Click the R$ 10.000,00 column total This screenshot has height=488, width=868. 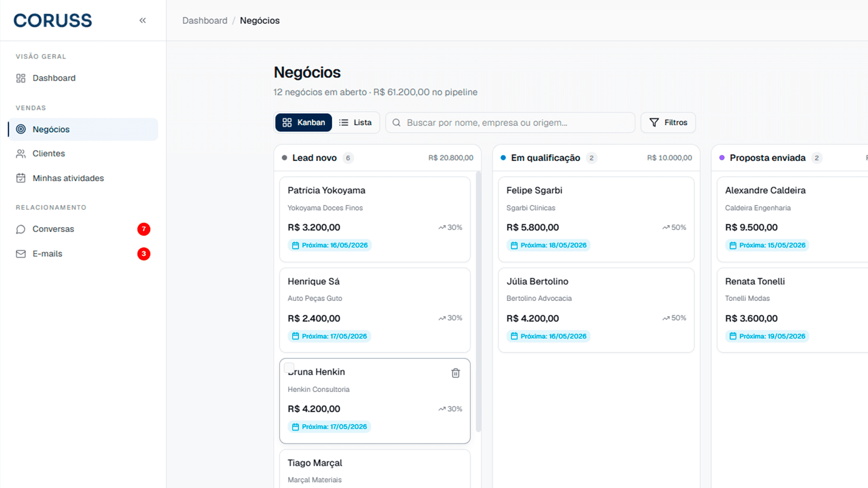click(669, 158)
